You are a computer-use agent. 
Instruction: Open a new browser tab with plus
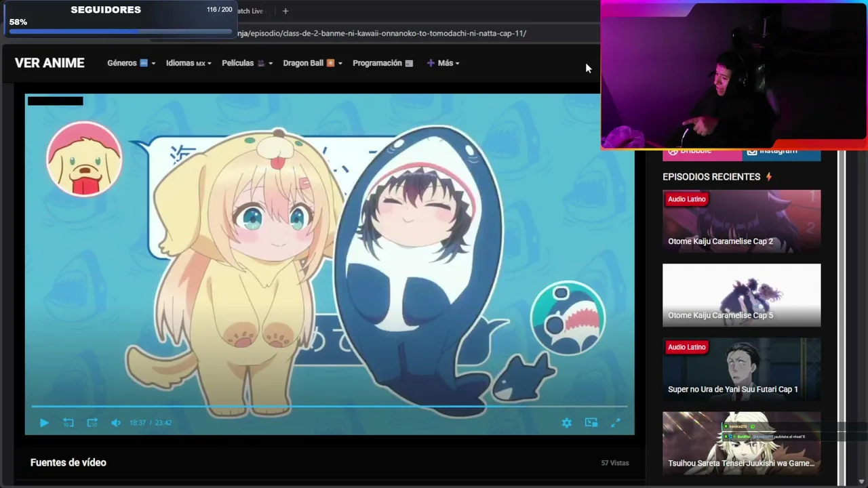coord(285,11)
